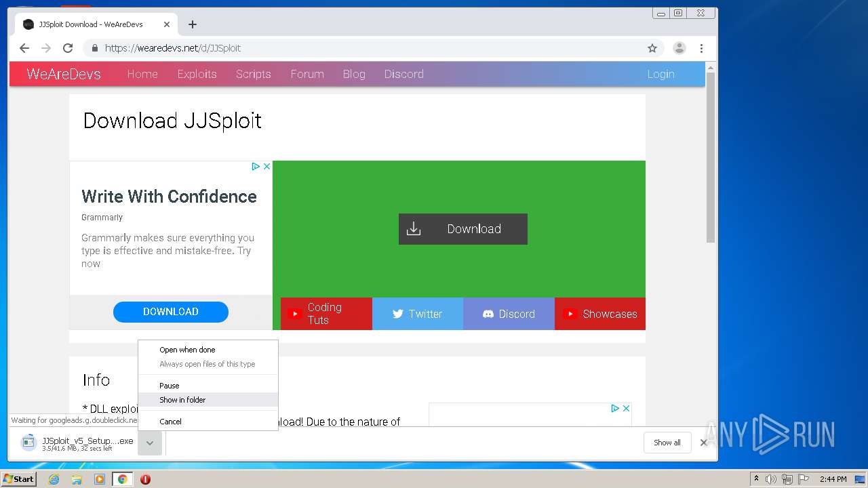Show hidden tray icons arrow
This screenshot has height=488, width=868.
tap(757, 479)
